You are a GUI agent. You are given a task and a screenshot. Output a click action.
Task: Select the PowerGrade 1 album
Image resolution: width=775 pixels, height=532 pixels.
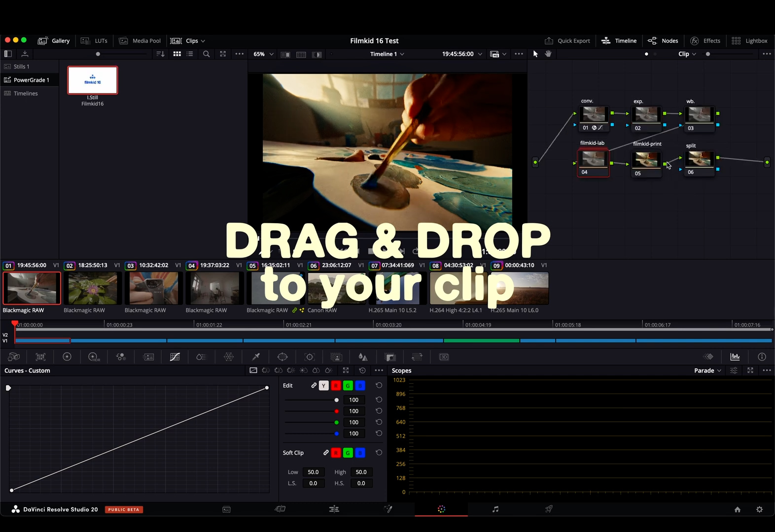point(31,80)
